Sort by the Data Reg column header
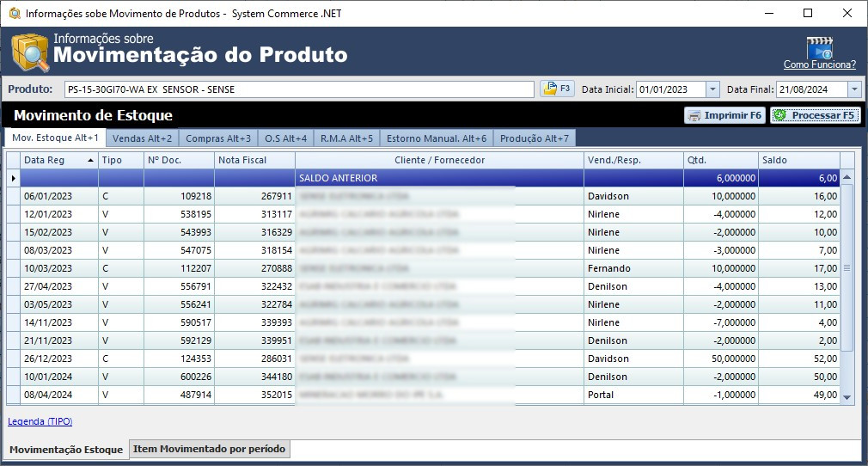Image resolution: width=868 pixels, height=466 pixels. pos(58,160)
